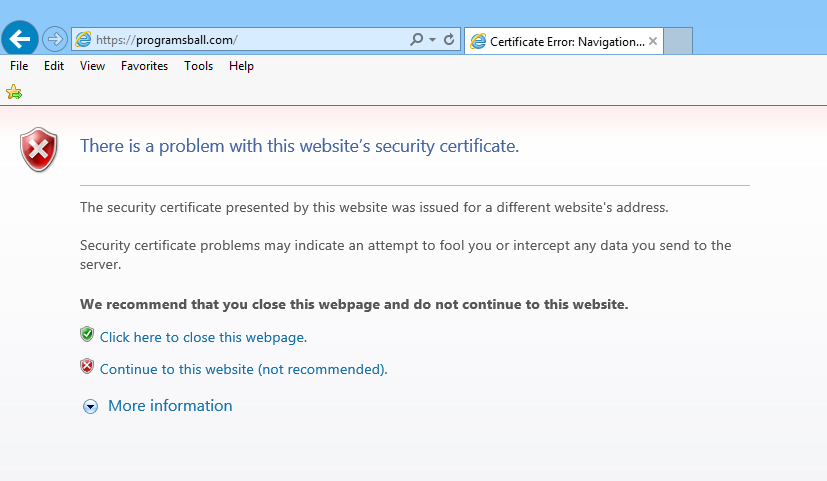Image resolution: width=827 pixels, height=481 pixels.
Task: Click the IE page icon in address bar
Action: pyautogui.click(x=83, y=40)
